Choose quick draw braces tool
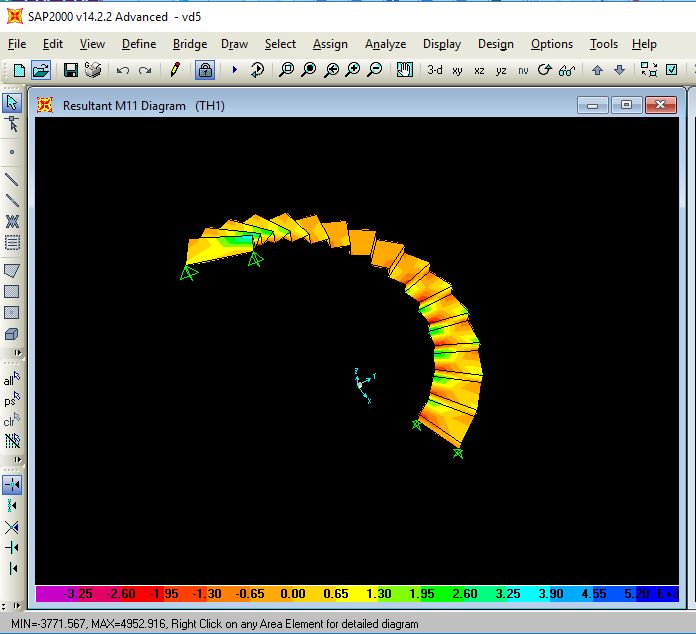Screen dimensions: 696x634 pos(12,221)
